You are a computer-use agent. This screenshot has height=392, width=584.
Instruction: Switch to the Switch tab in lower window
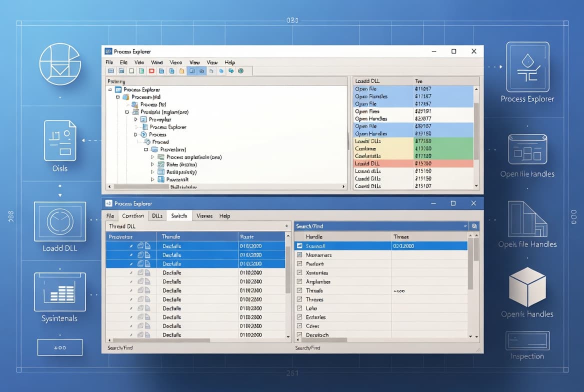coord(179,216)
